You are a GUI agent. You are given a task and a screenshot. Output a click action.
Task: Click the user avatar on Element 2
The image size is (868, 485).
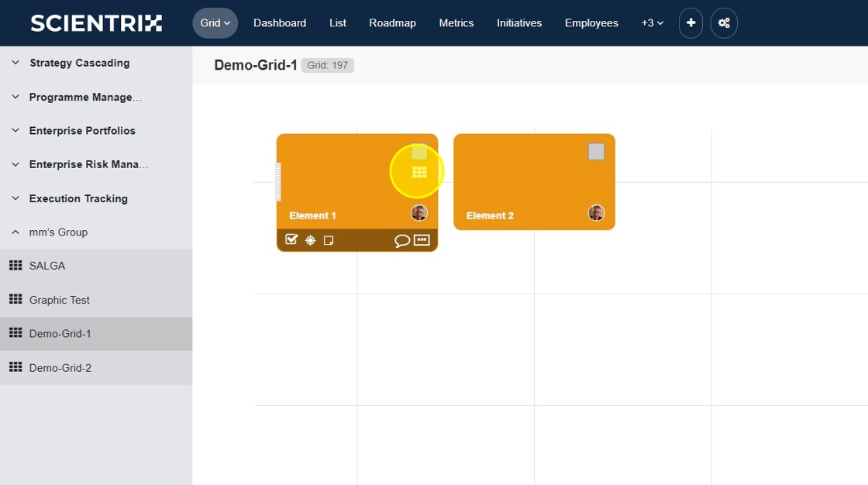pos(596,213)
